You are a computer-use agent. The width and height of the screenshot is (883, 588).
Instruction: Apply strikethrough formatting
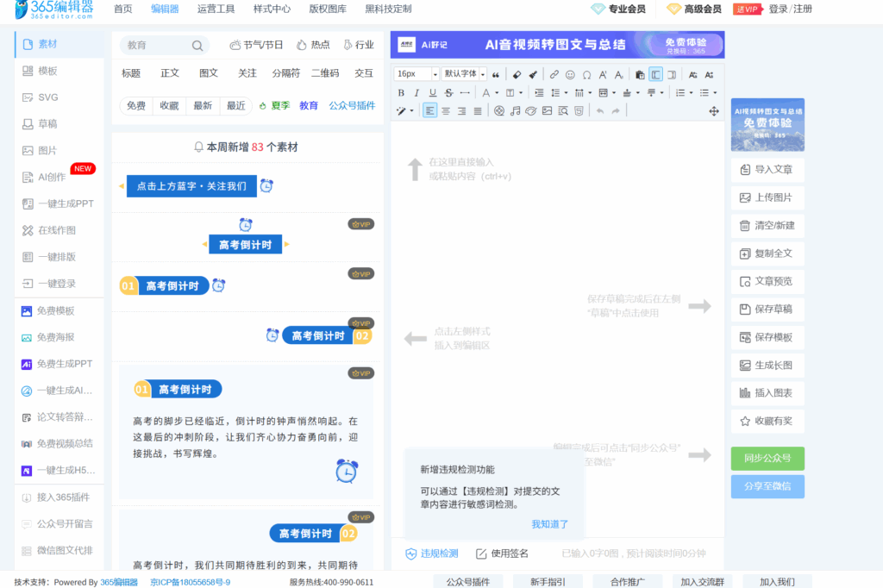(x=448, y=92)
